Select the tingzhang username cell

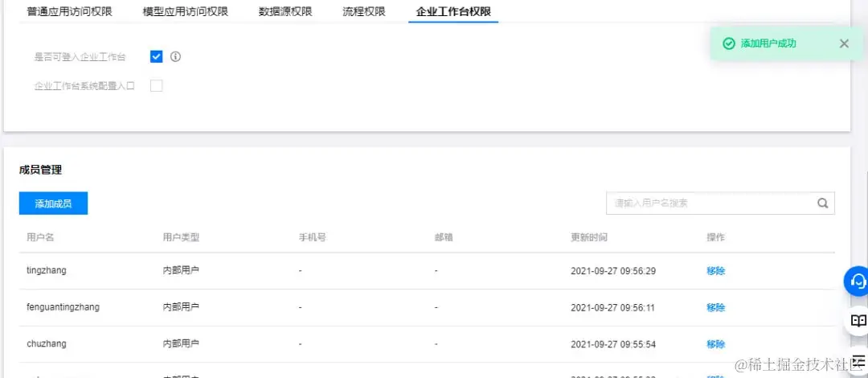coord(47,270)
